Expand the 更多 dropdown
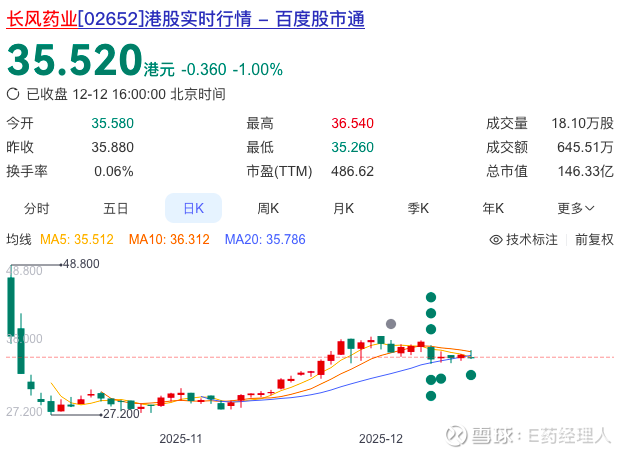The image size is (630, 455). pos(576,209)
